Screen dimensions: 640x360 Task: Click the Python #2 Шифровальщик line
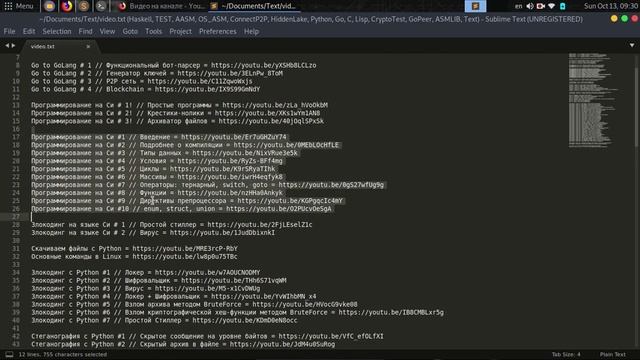tap(159, 280)
